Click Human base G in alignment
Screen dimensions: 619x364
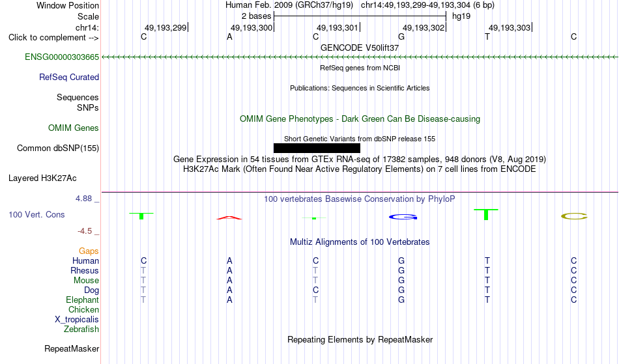tap(401, 261)
